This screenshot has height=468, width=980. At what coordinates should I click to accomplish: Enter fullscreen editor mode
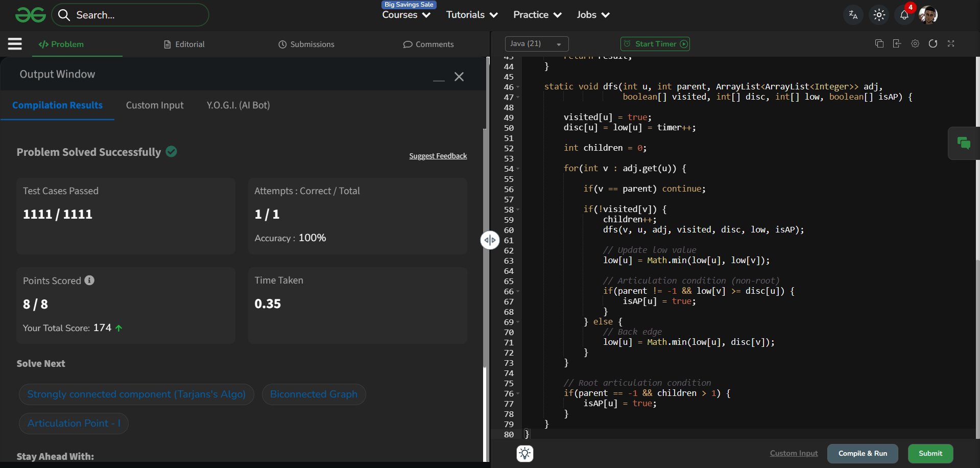951,44
